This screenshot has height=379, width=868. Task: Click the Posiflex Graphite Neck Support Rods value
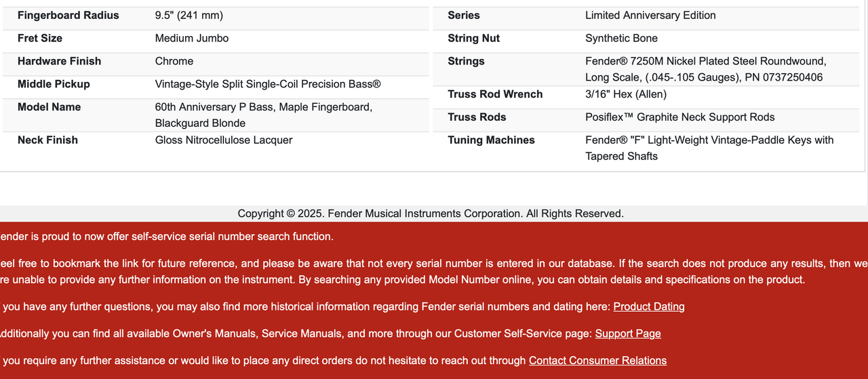(x=680, y=117)
